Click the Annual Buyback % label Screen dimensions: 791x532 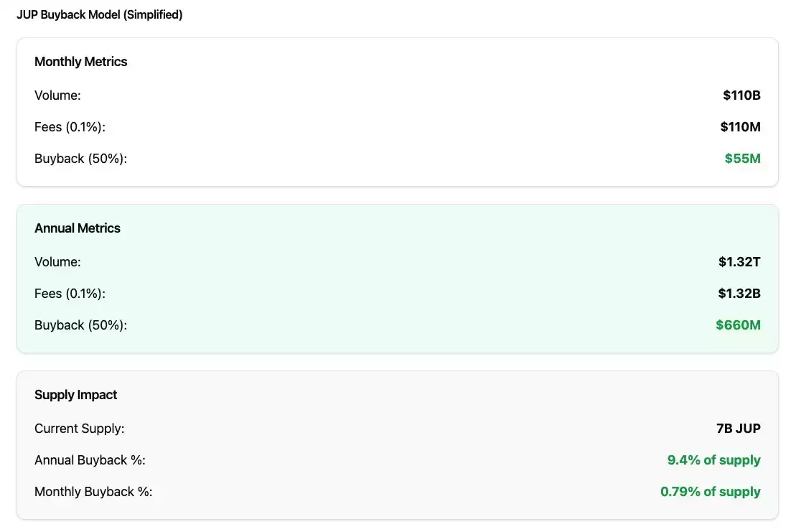pyautogui.click(x=90, y=460)
